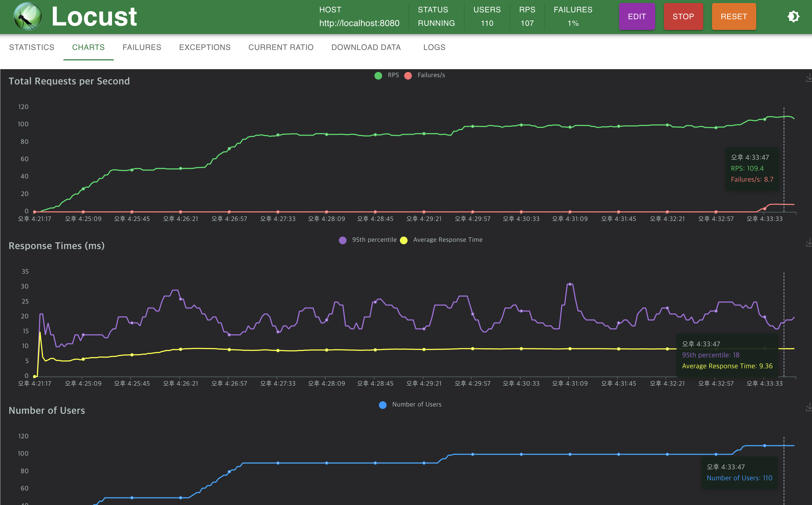Toggle the Failures/s series legend
Viewport: 812px width, 505px height.
[x=425, y=75]
